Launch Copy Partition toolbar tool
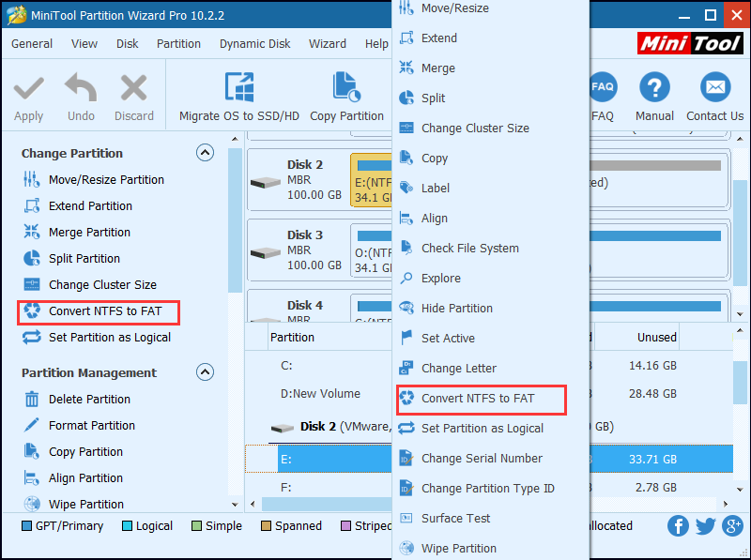The height and width of the screenshot is (560, 751). (346, 98)
